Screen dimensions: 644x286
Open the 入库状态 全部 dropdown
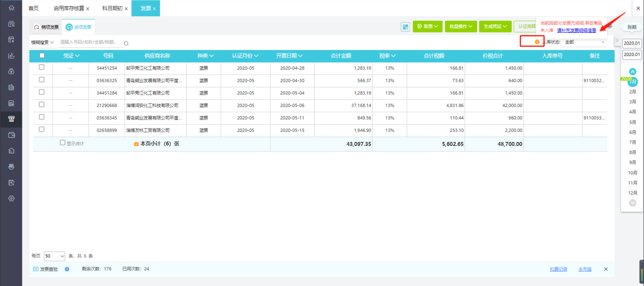click(x=585, y=42)
